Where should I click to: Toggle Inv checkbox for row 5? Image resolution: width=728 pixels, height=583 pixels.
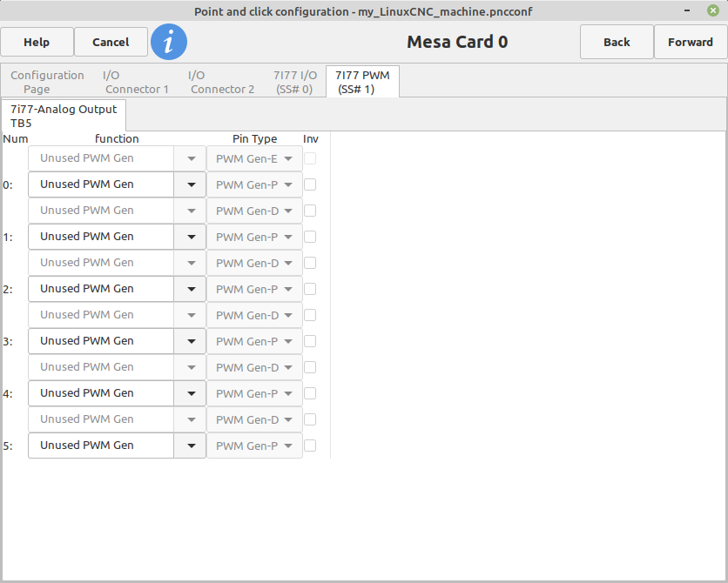click(x=310, y=446)
